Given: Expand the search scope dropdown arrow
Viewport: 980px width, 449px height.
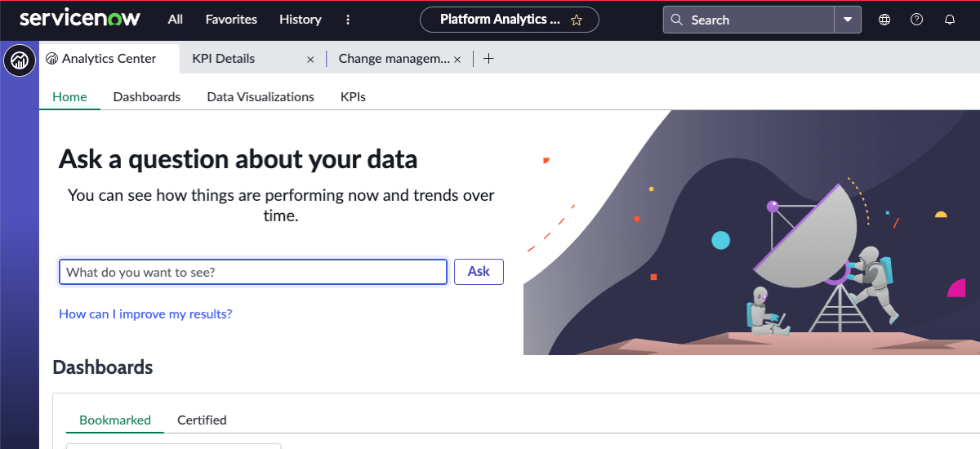Looking at the screenshot, I should click(848, 20).
